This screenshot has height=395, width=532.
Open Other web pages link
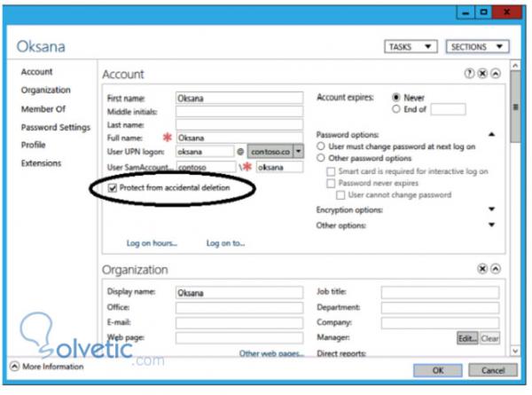[x=272, y=353]
